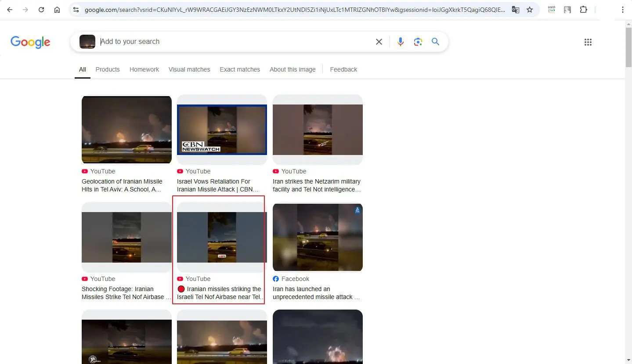Open the Extensions puzzle menu
The height and width of the screenshot is (364, 632).
(583, 10)
